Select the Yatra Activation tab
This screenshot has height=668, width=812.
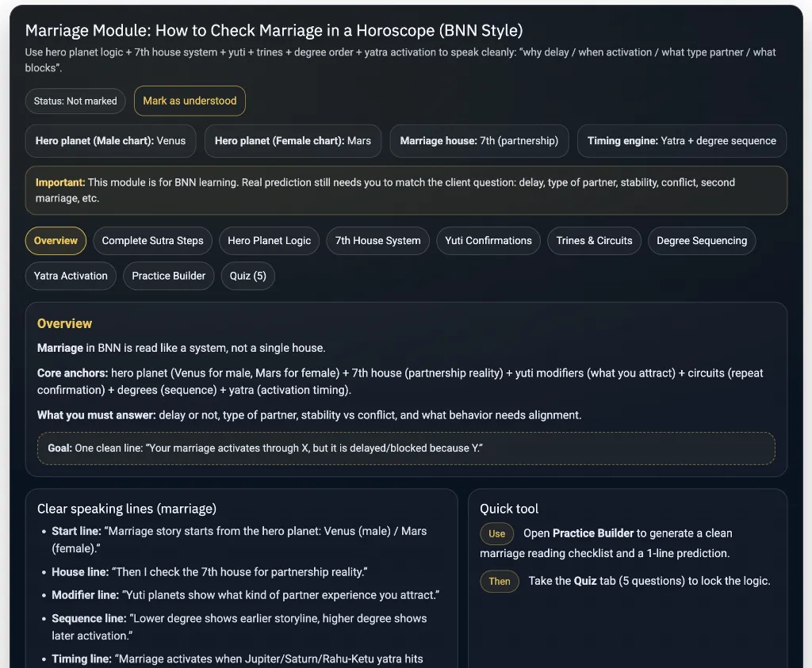[x=71, y=276]
